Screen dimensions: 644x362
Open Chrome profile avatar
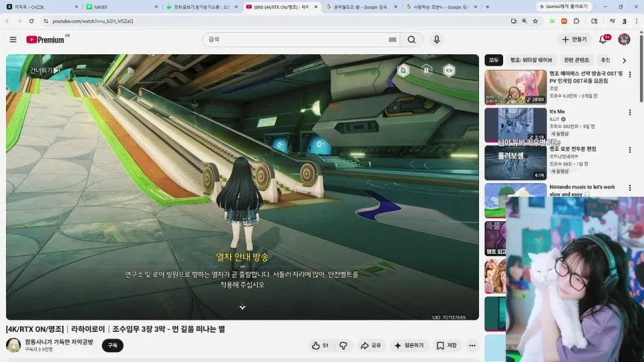point(625,21)
